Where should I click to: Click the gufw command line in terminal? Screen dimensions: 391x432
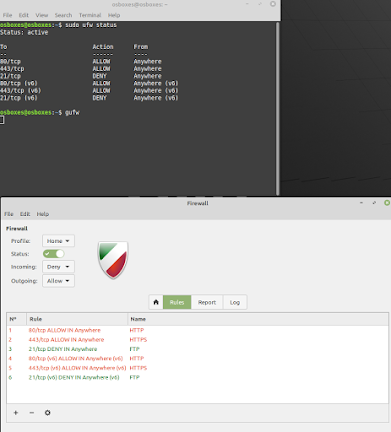[x=40, y=113]
